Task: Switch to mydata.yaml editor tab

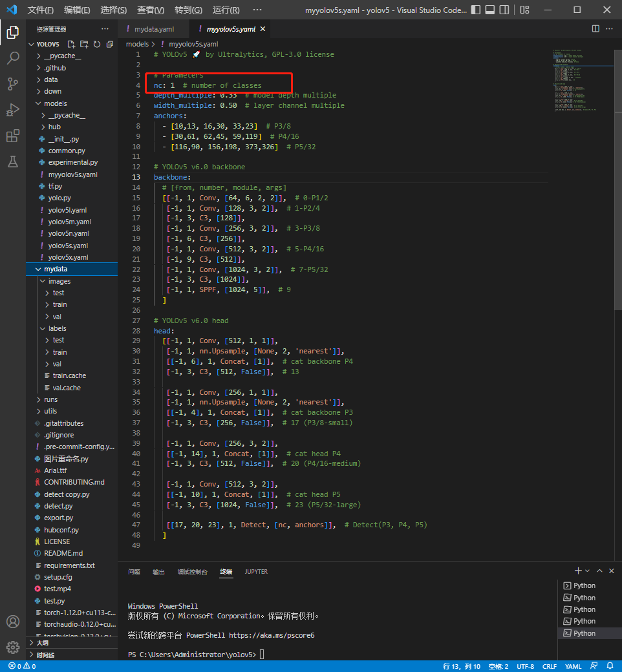Action: click(x=154, y=29)
